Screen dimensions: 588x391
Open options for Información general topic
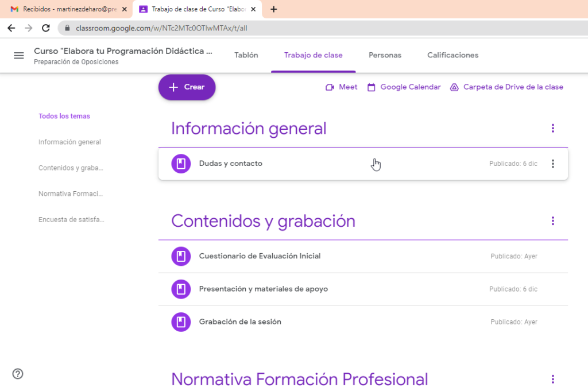(553, 128)
